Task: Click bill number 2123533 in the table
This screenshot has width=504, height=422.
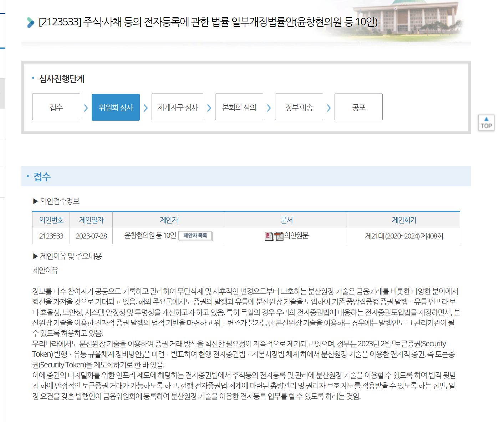Action: (51, 236)
